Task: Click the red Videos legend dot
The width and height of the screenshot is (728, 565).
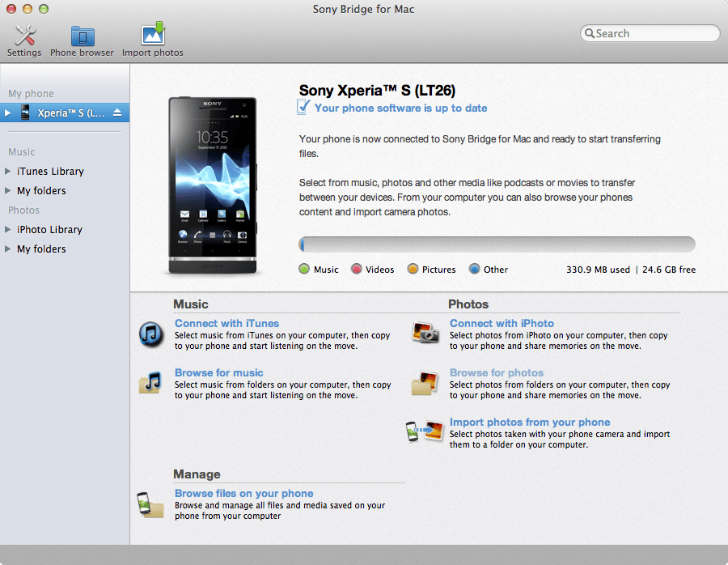Action: 356,269
